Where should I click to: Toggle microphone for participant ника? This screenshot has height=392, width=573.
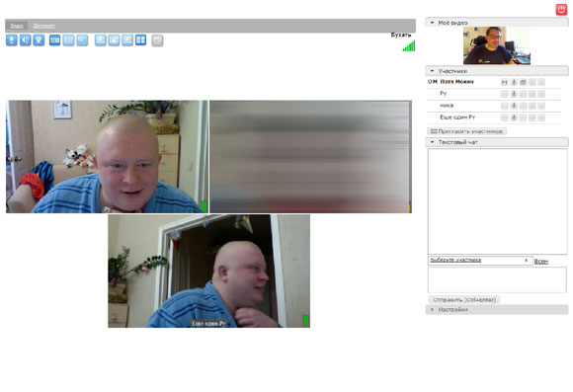(514, 106)
